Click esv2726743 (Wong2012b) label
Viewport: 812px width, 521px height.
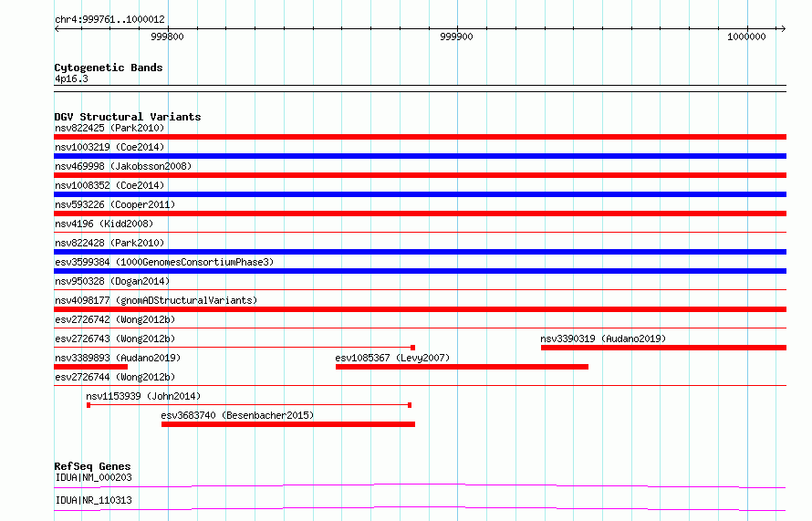point(115,339)
